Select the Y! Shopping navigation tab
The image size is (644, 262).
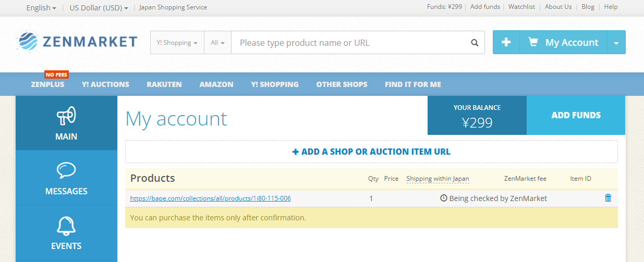(x=275, y=84)
